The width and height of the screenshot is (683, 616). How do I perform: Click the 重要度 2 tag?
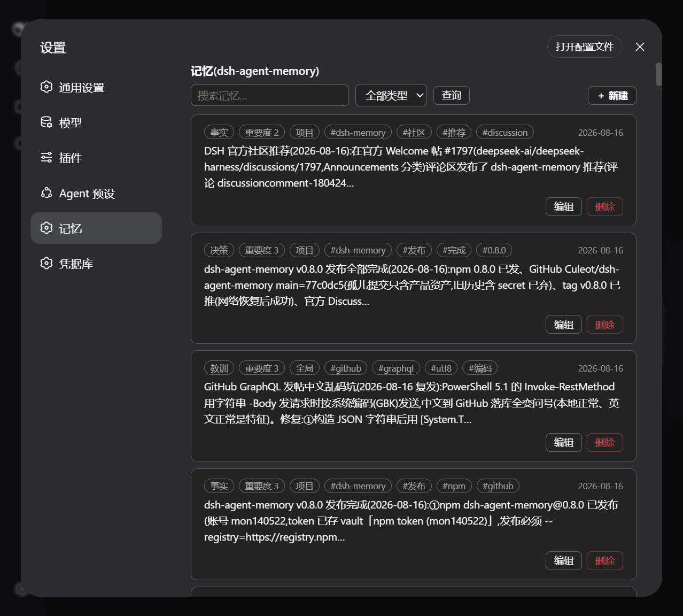pyautogui.click(x=262, y=132)
